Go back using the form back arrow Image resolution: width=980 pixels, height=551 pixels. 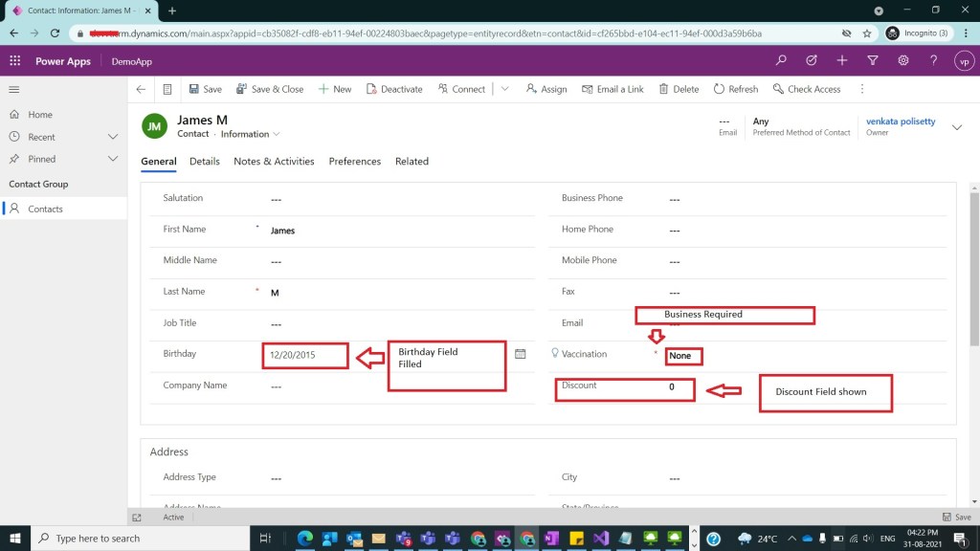click(x=141, y=89)
